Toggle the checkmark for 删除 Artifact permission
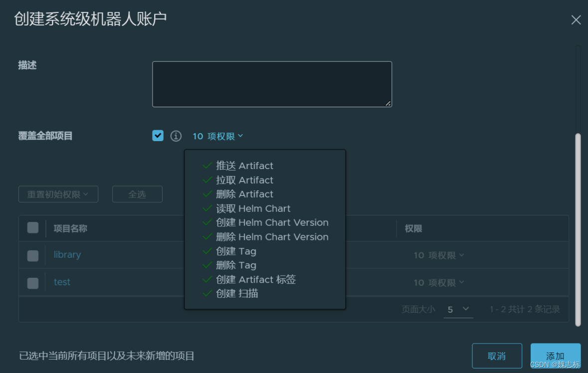Screen dimensions: 588x373 (x=207, y=194)
